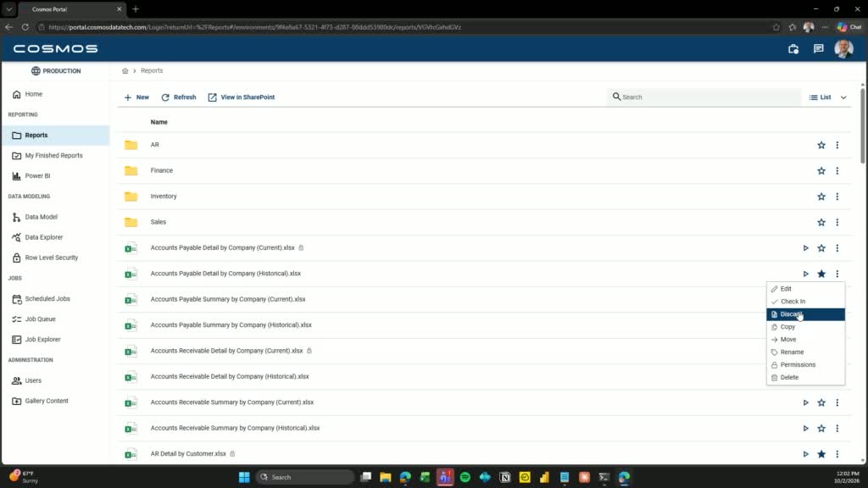
Task: Open the briefcase icon in header
Action: 793,48
